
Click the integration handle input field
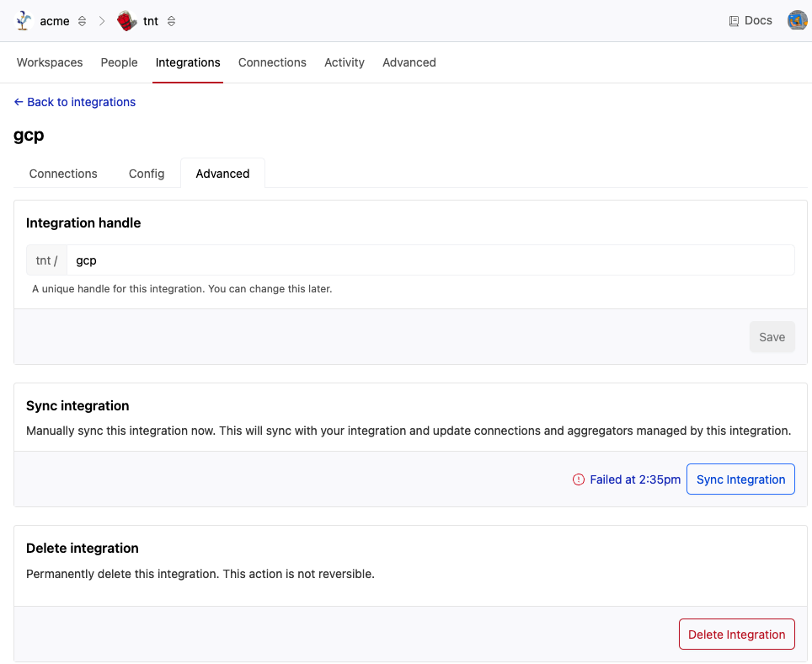430,260
